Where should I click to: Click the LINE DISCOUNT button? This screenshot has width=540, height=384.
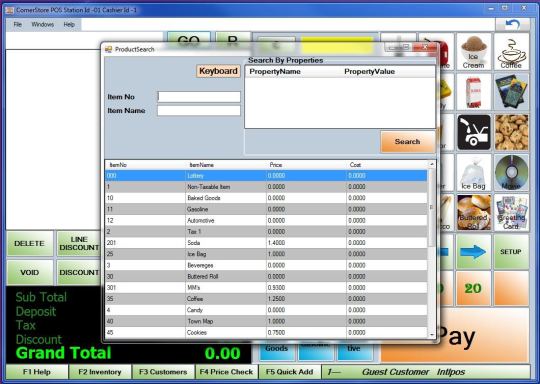[x=79, y=243]
